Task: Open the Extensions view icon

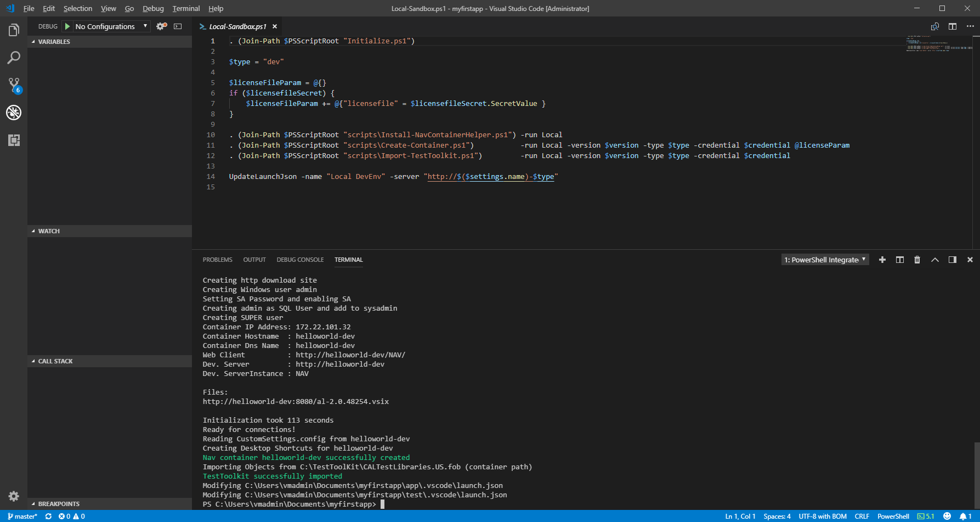Action: pyautogui.click(x=14, y=141)
